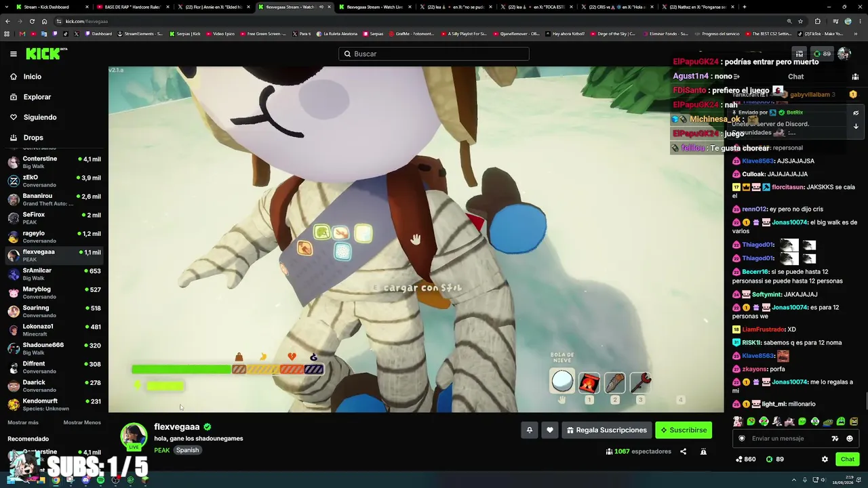This screenshot has height=488, width=868.
Task: Switch to Stream - Kick Dashboard tab
Action: (52, 7)
